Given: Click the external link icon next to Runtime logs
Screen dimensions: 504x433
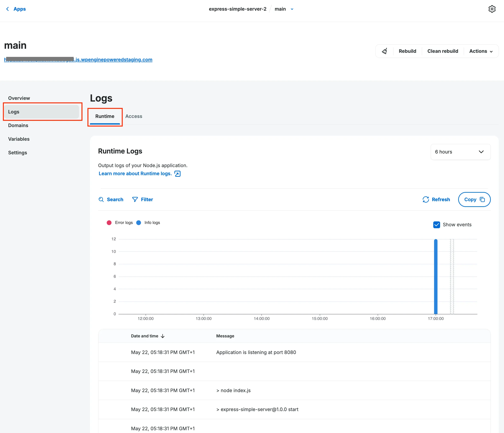Looking at the screenshot, I should (x=177, y=173).
